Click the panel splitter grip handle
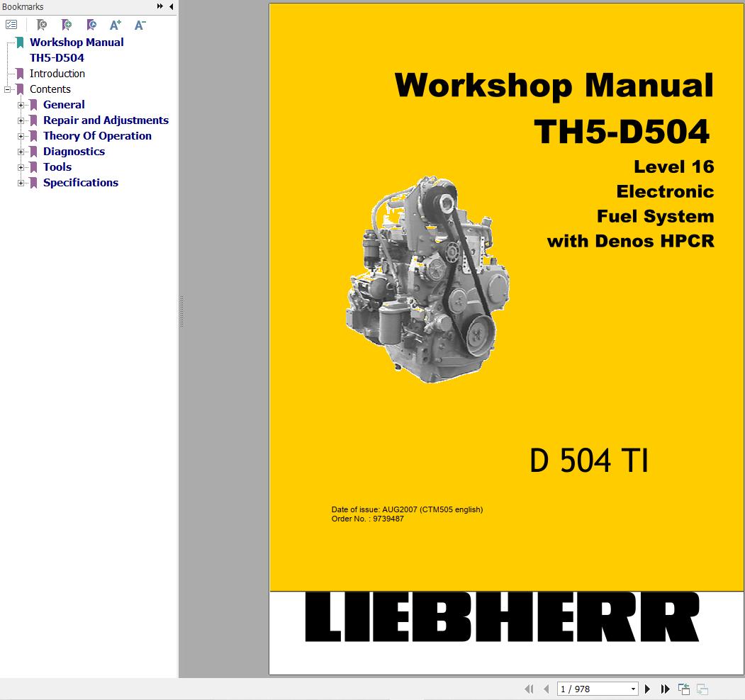Image resolution: width=745 pixels, height=700 pixels. coord(181,311)
